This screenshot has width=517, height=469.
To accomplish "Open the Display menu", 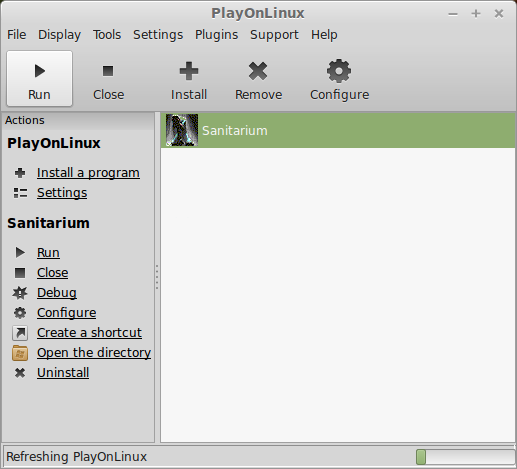I will pos(59,35).
